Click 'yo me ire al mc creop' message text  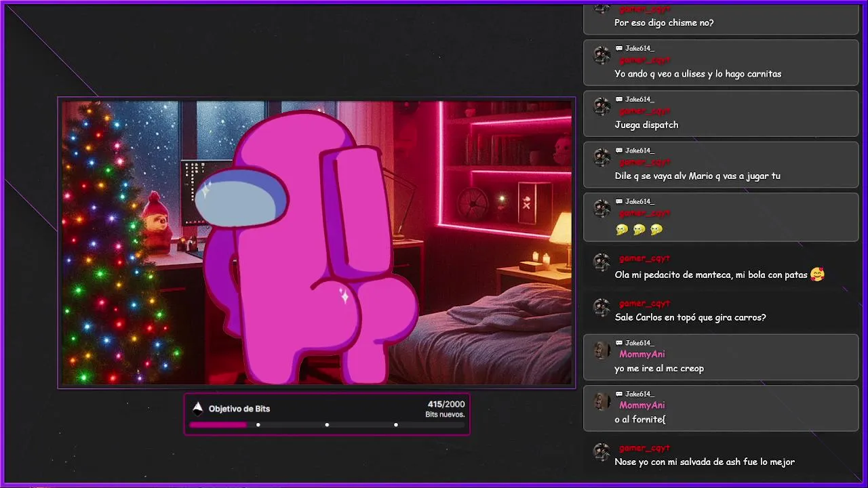point(659,368)
